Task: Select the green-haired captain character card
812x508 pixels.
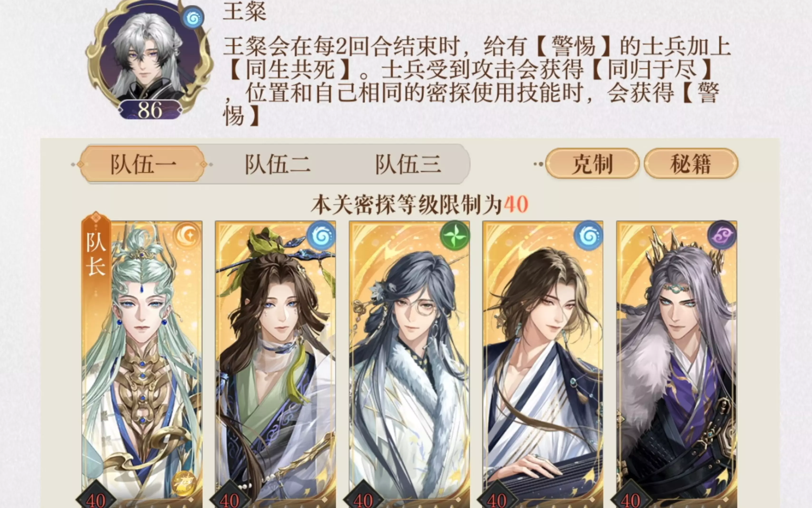Action: coord(142,364)
